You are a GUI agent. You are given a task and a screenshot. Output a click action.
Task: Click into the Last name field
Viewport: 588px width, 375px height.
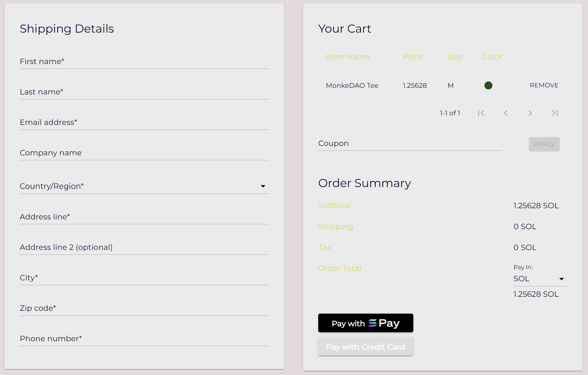click(144, 92)
